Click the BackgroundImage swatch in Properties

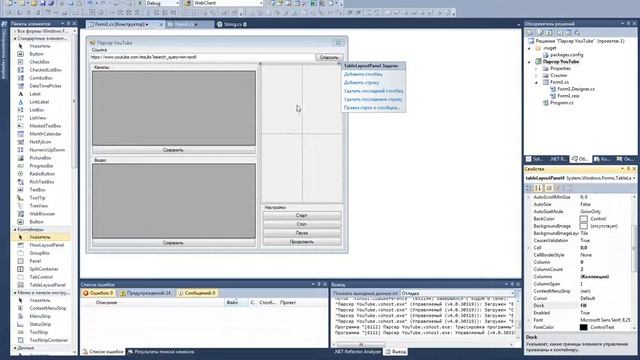[584, 226]
